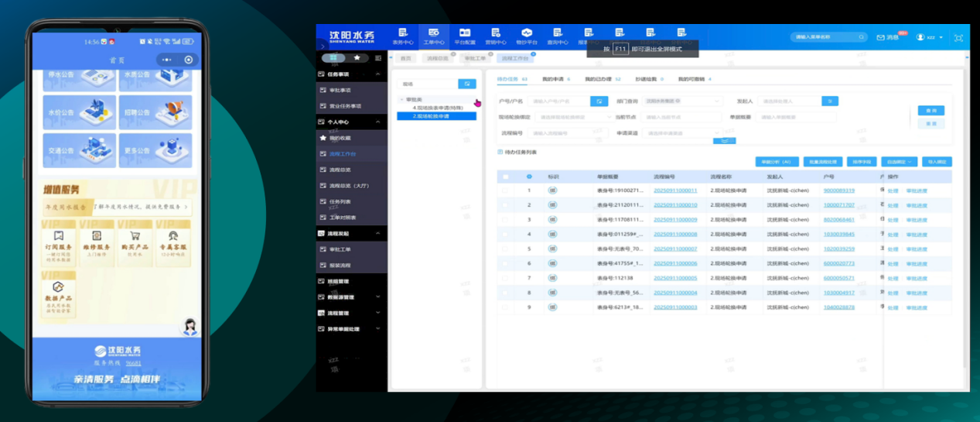Tap the 数据产品 icon on phone
The image size is (980, 422).
pyautogui.click(x=58, y=290)
